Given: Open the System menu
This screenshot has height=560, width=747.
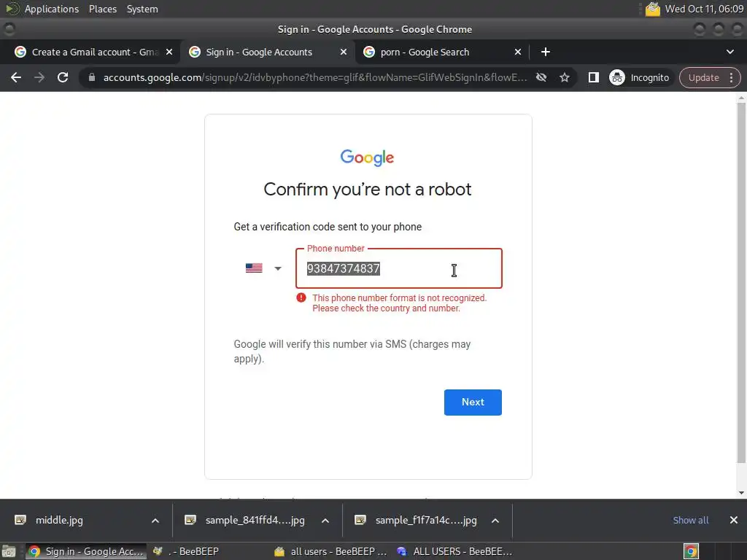Looking at the screenshot, I should (x=142, y=9).
